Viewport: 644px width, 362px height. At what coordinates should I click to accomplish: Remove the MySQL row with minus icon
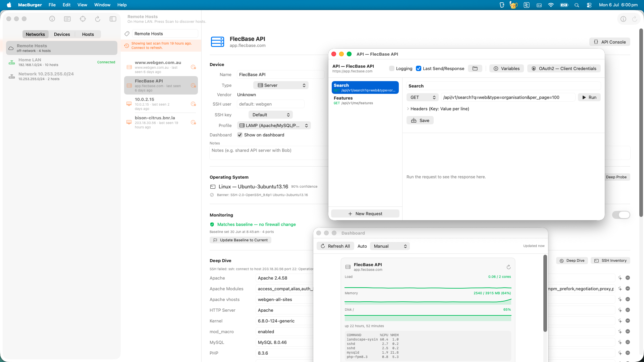628,342
